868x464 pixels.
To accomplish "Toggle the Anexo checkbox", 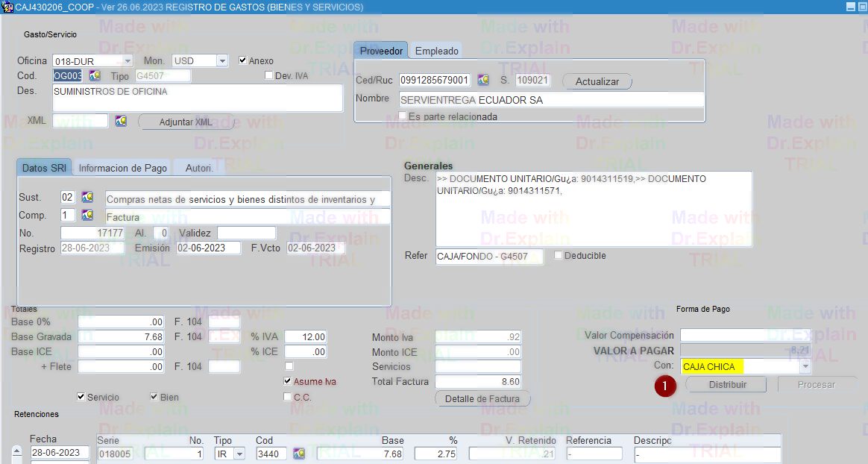I will point(243,60).
